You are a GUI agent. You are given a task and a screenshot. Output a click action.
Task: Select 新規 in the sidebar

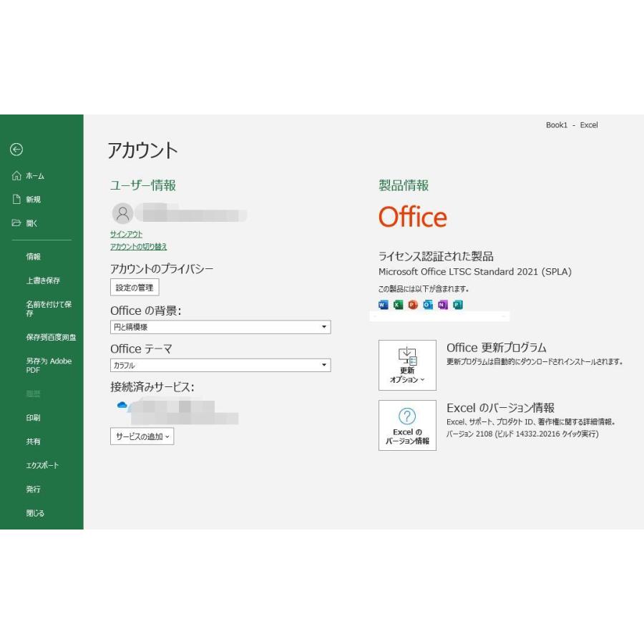33,200
